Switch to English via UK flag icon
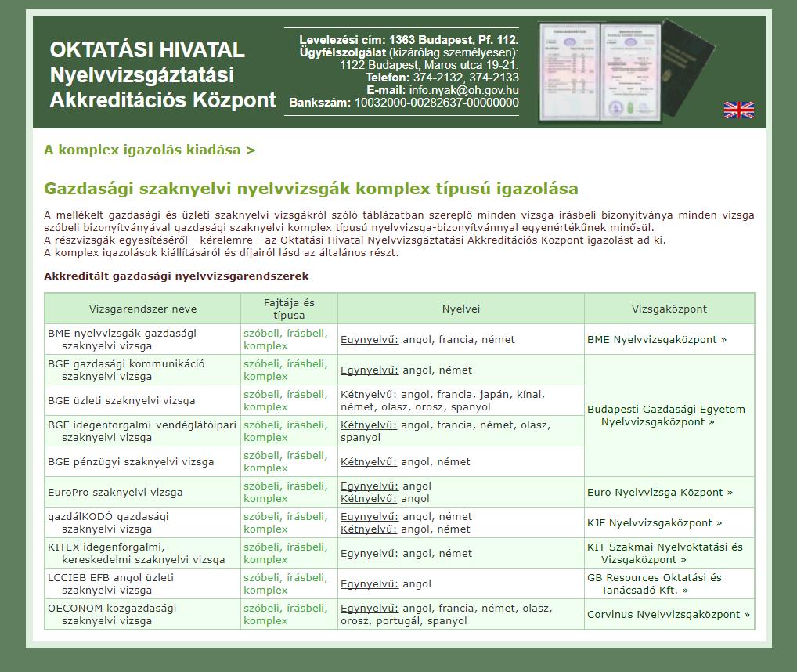This screenshot has width=797, height=672. click(738, 110)
